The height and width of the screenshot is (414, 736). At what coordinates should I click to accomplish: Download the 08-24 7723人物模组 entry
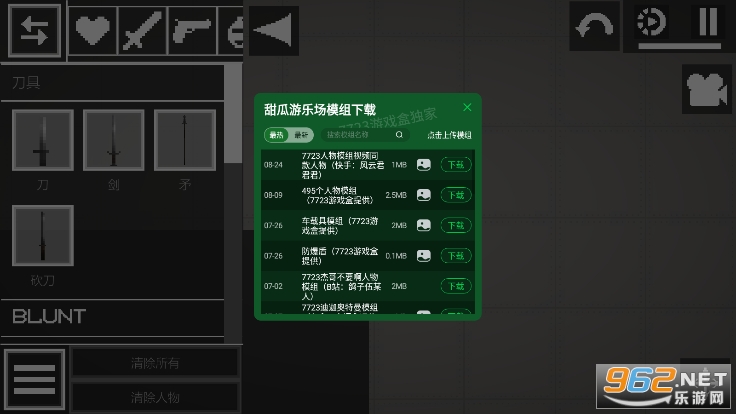456,165
